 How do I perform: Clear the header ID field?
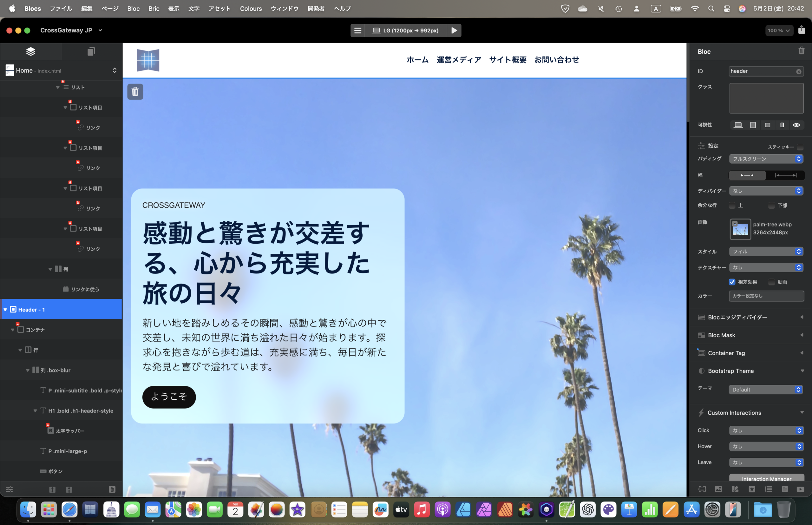799,71
